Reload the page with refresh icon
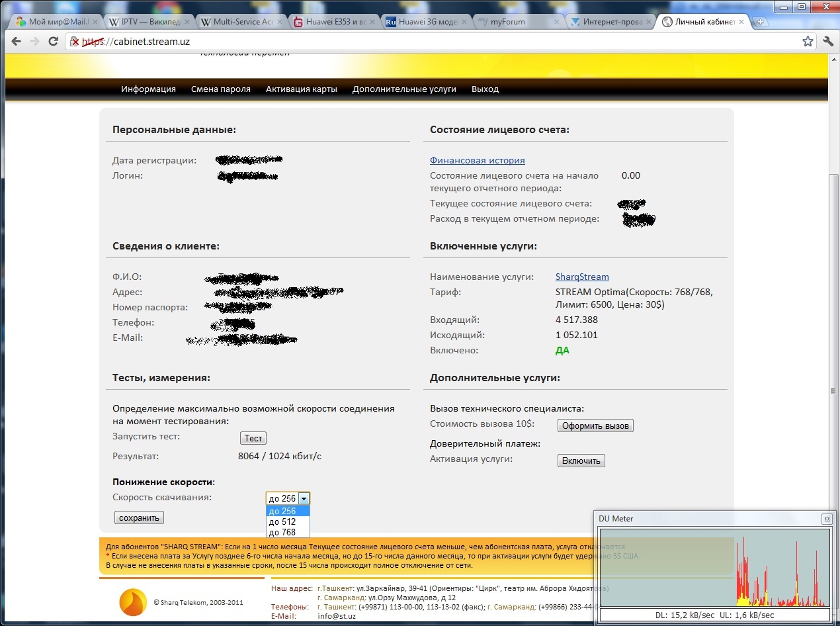 click(x=54, y=41)
